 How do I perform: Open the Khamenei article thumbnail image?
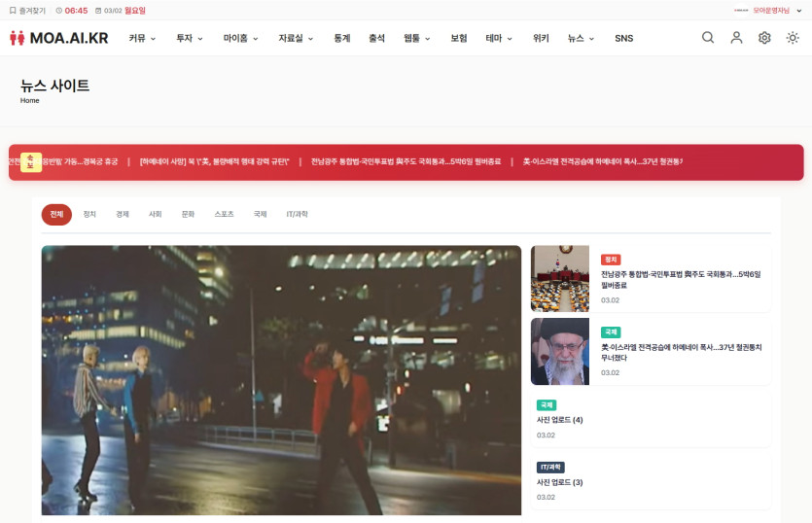tap(559, 351)
